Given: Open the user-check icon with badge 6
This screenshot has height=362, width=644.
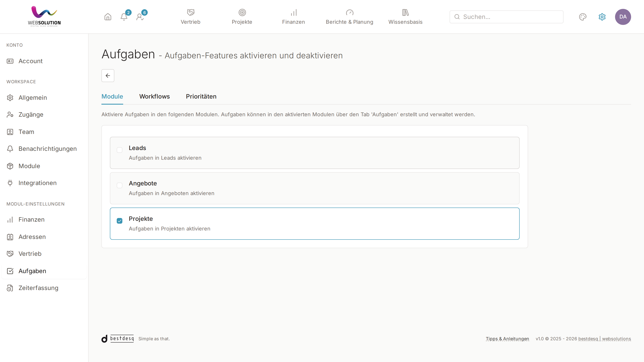Looking at the screenshot, I should 140,17.
